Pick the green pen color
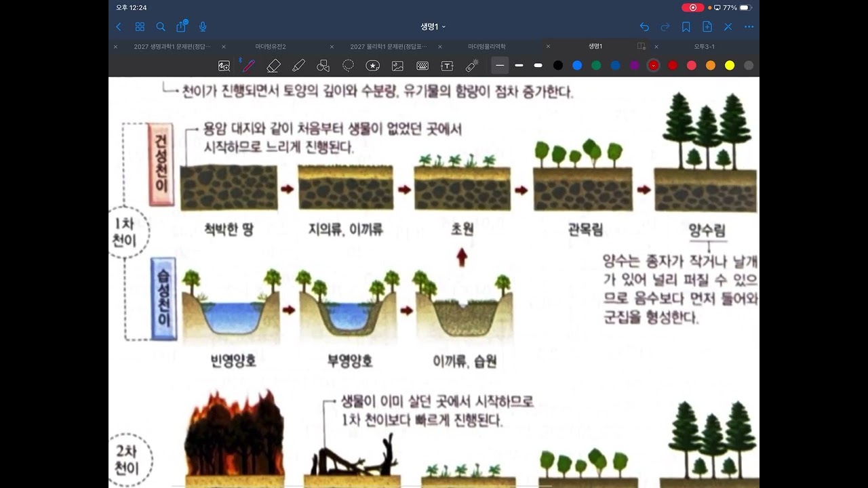The image size is (868, 488). (x=596, y=66)
